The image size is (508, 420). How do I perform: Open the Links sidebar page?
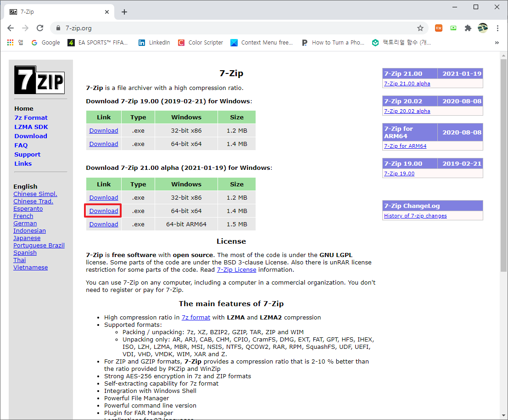23,164
